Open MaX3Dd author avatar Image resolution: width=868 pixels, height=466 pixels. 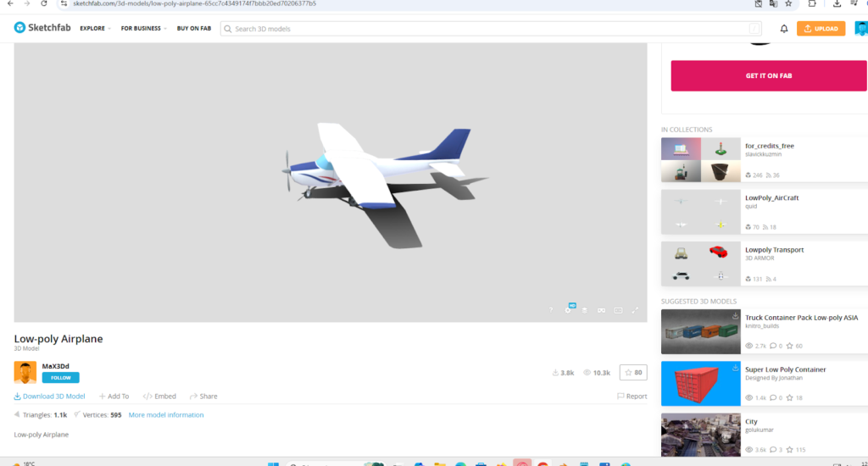coord(25,373)
